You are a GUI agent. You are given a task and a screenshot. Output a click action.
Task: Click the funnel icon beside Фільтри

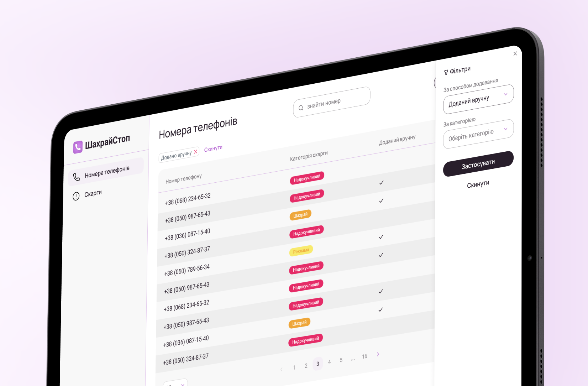click(446, 73)
